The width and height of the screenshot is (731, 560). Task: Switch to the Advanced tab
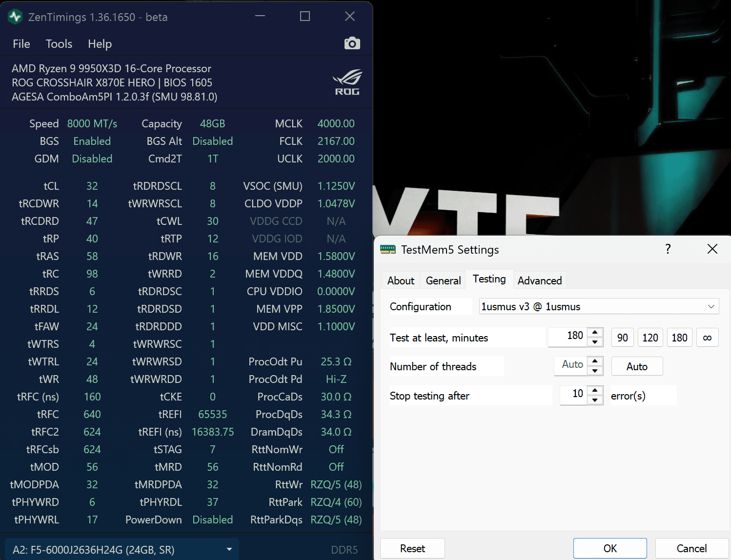tap(540, 280)
